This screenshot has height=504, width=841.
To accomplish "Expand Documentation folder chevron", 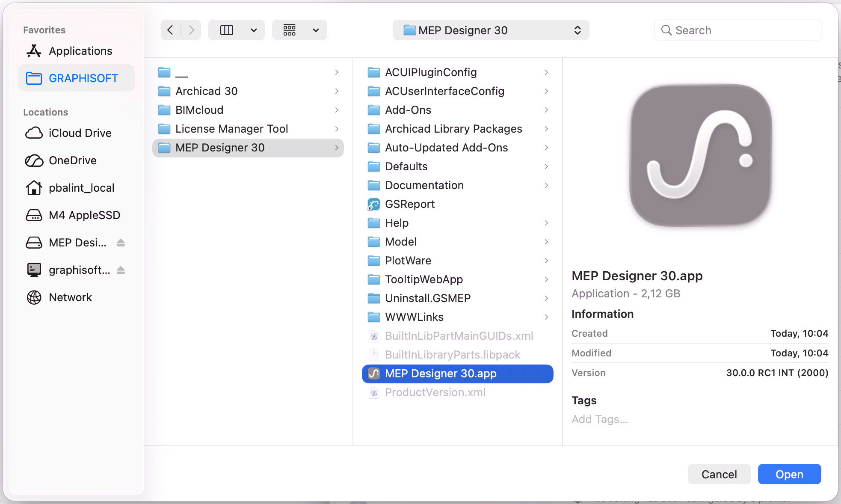I will point(546,185).
